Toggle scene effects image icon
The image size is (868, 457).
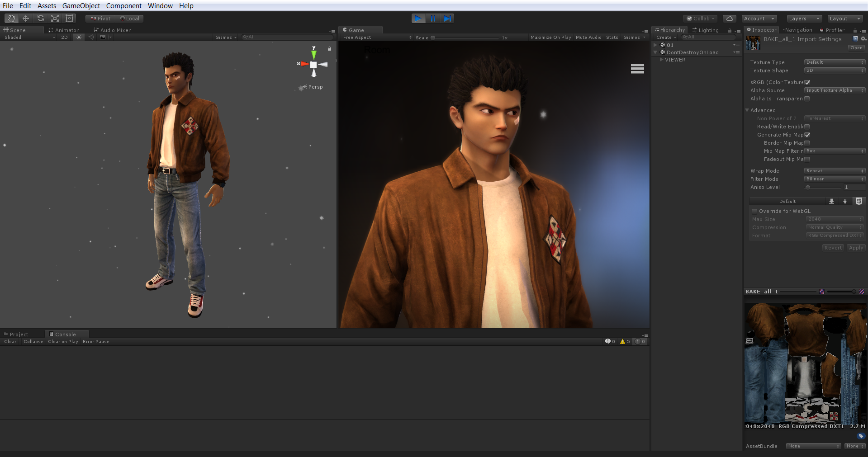[x=103, y=38]
